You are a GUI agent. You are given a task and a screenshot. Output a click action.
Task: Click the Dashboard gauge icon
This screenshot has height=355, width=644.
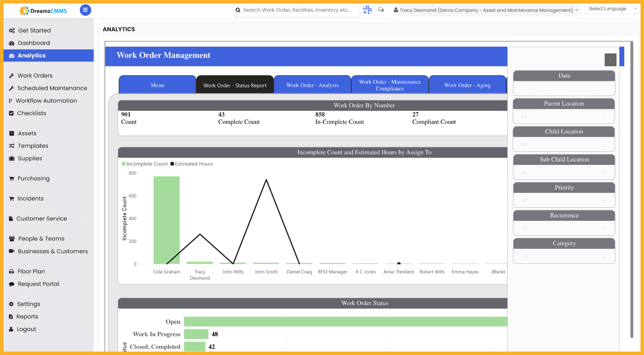12,43
